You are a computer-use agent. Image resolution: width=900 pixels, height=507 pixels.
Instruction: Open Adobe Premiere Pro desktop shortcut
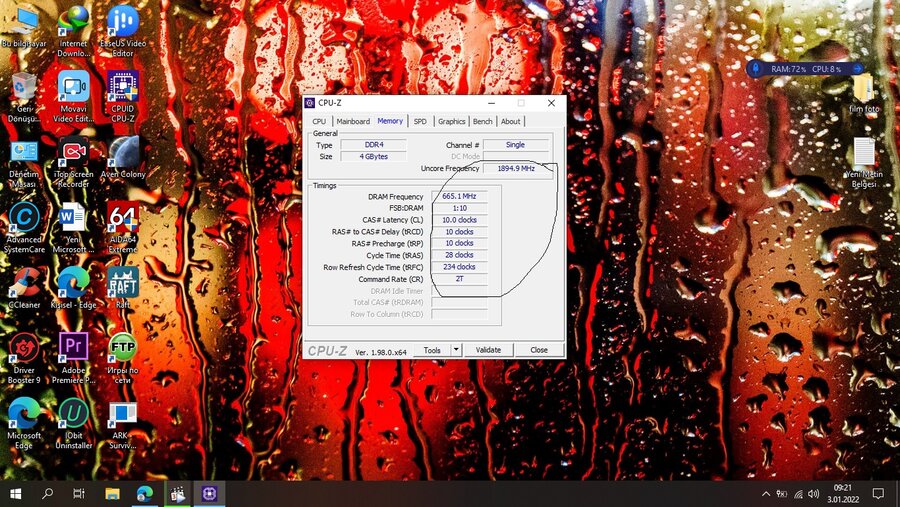pos(73,349)
